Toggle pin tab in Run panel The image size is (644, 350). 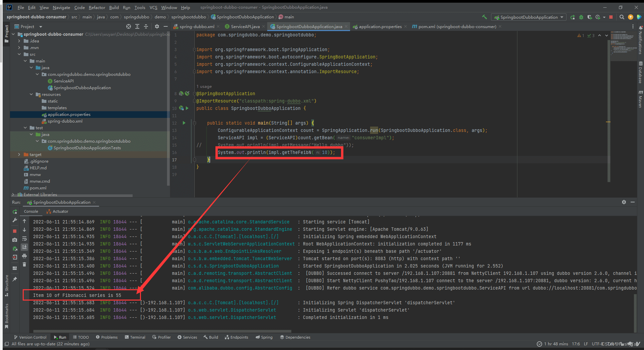pyautogui.click(x=15, y=279)
